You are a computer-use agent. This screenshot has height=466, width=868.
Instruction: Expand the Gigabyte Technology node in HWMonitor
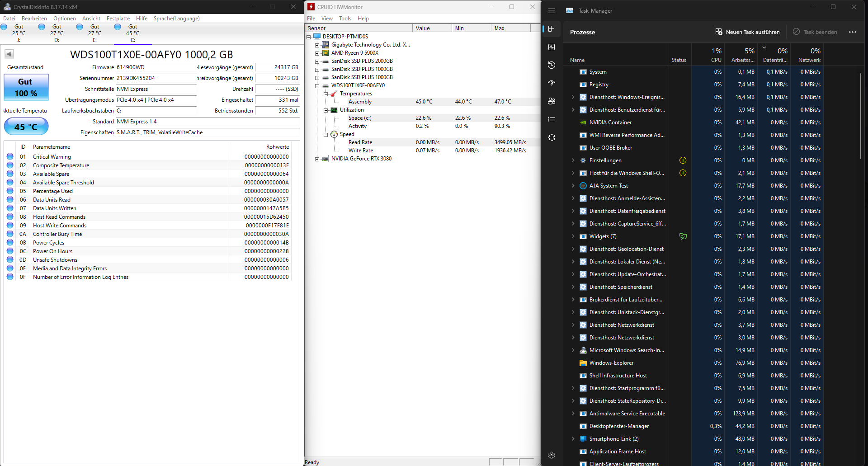tap(317, 45)
